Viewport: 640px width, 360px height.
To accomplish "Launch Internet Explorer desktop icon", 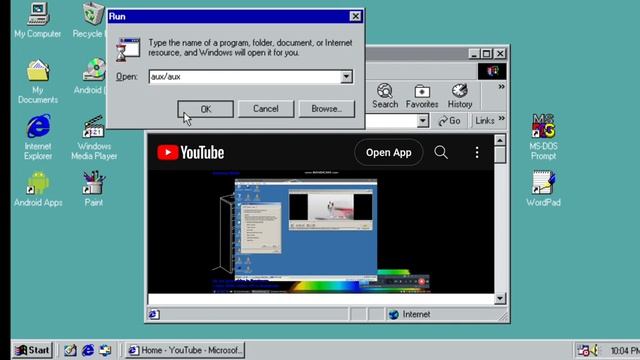I will pos(38,137).
